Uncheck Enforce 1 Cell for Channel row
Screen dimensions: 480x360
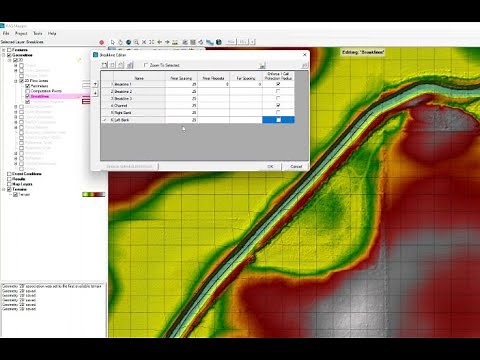click(x=278, y=105)
